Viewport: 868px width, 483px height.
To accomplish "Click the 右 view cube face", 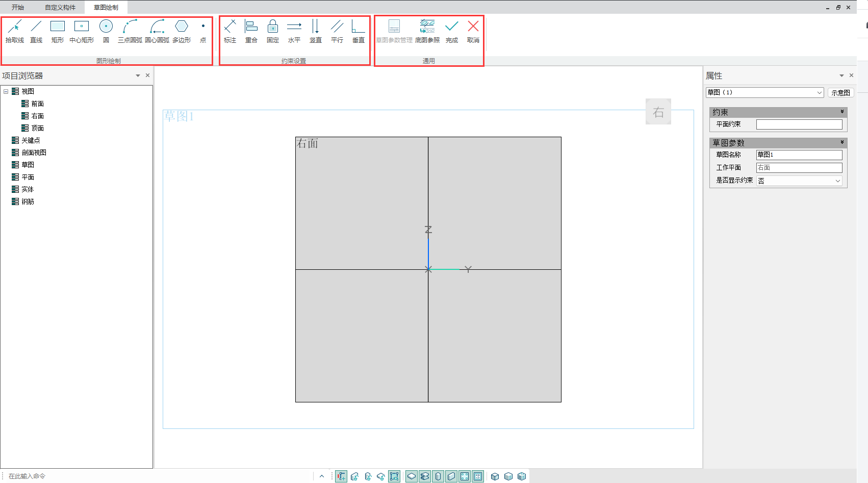I will pyautogui.click(x=658, y=112).
